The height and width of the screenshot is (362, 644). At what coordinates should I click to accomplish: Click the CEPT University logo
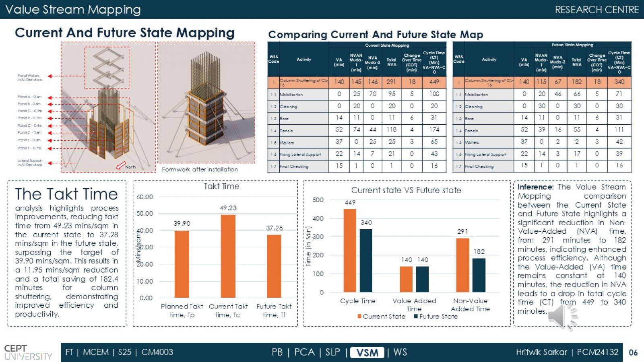tap(28, 352)
